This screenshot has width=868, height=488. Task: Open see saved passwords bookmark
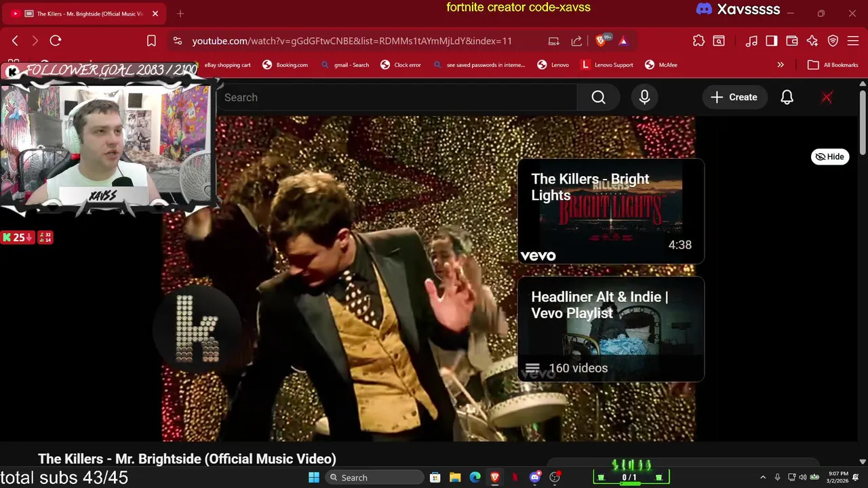point(479,65)
